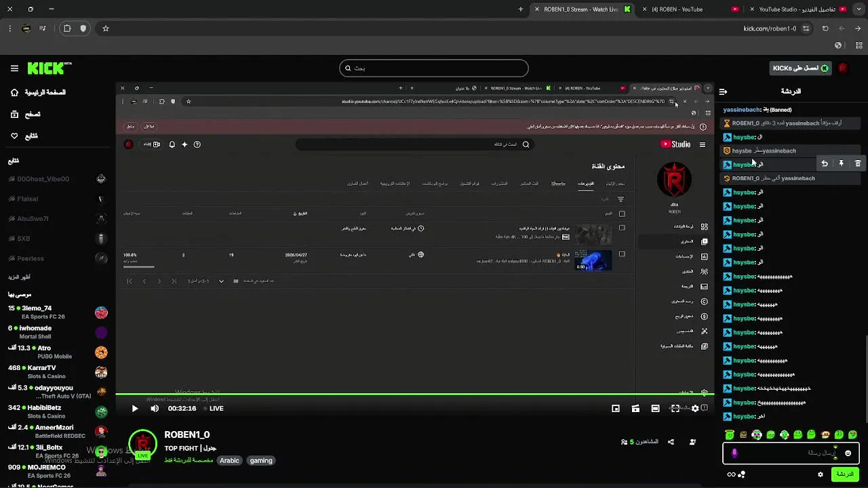The width and height of the screenshot is (868, 488).
Task: Toggle play/pause on the stream
Action: pyautogui.click(x=134, y=409)
